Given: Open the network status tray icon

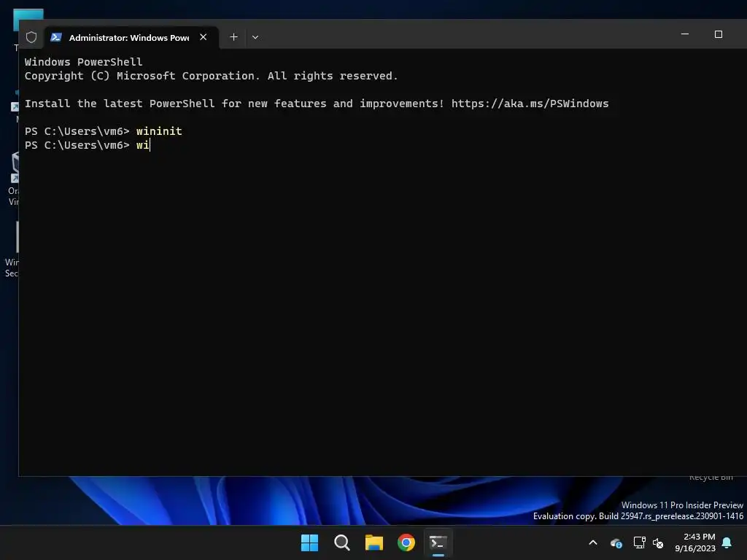Looking at the screenshot, I should click(x=639, y=542).
